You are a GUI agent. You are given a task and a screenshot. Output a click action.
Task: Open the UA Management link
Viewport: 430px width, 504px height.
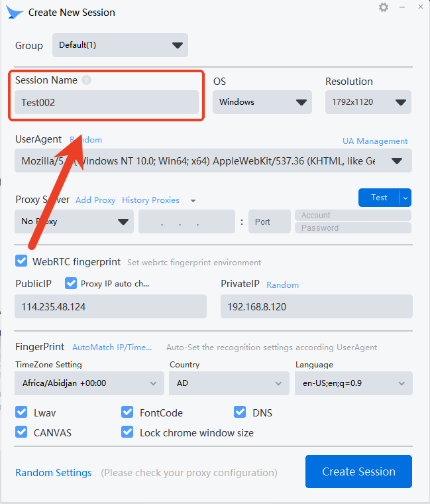374,141
